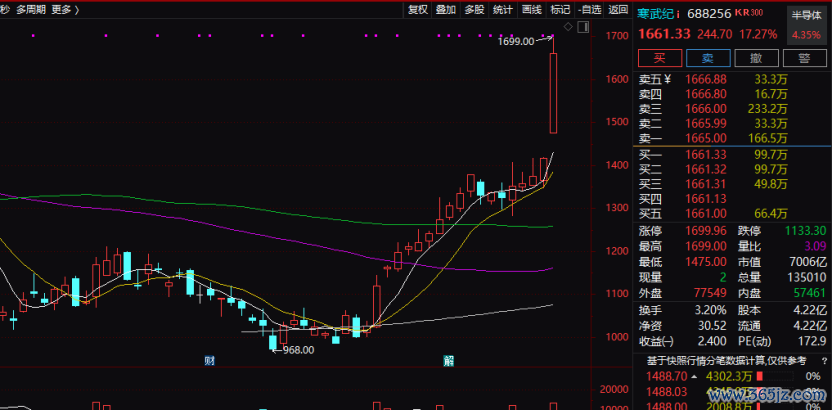Click the 涨停 limit-up price 1699.96
The width and height of the screenshot is (832, 410).
pos(706,231)
